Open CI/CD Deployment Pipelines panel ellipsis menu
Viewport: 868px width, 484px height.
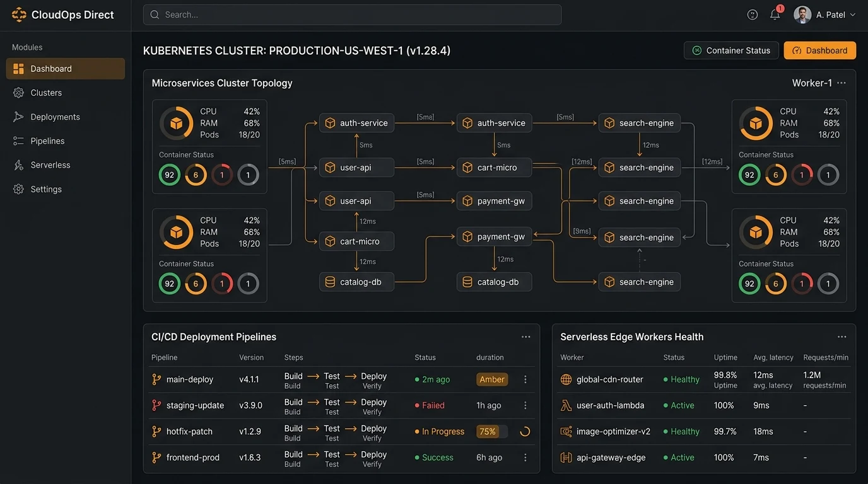(x=526, y=337)
